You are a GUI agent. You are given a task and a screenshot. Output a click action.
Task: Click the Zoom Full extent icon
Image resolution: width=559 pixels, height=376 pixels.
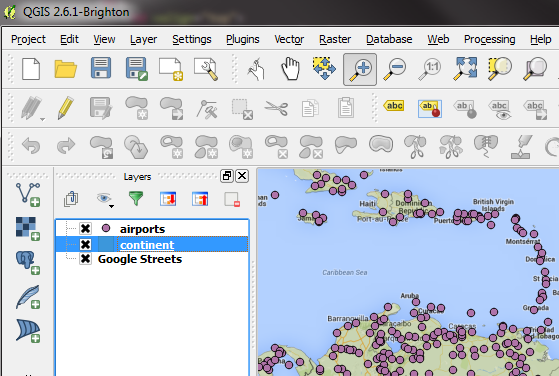(465, 68)
